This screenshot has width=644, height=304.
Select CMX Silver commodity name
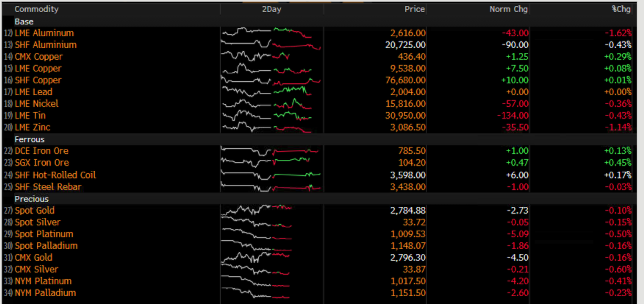(x=37, y=270)
